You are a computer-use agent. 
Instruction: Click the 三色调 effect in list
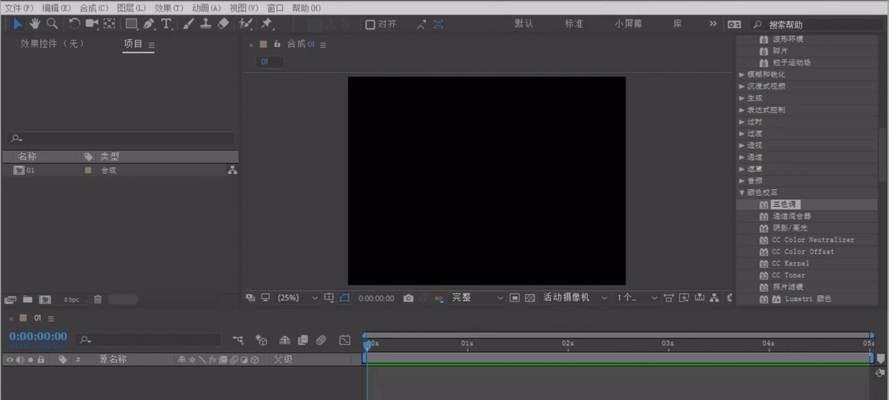787,204
